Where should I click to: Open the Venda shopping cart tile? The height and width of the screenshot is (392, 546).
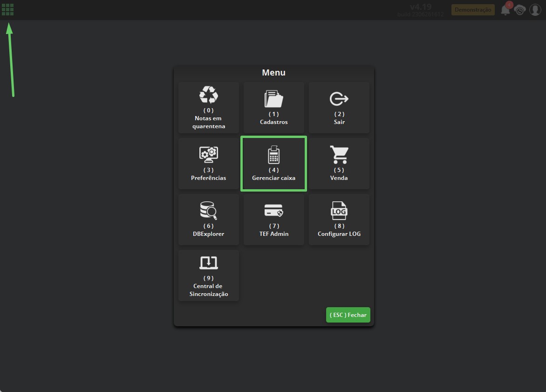pyautogui.click(x=339, y=164)
